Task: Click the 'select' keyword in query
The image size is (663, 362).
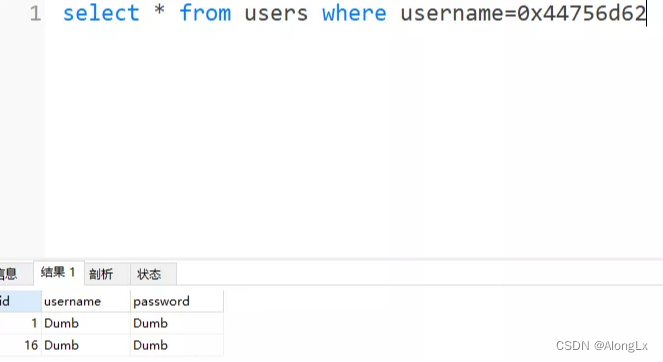Action: 101,13
